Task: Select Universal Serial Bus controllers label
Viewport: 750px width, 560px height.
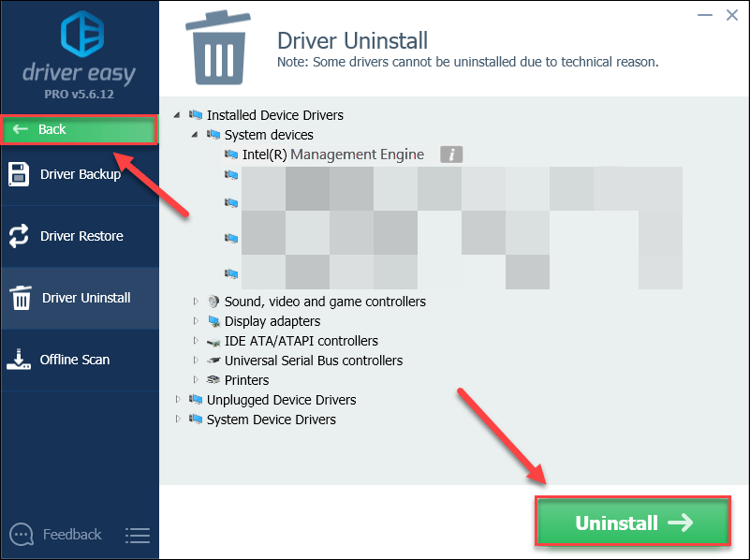Action: pyautogui.click(x=314, y=361)
